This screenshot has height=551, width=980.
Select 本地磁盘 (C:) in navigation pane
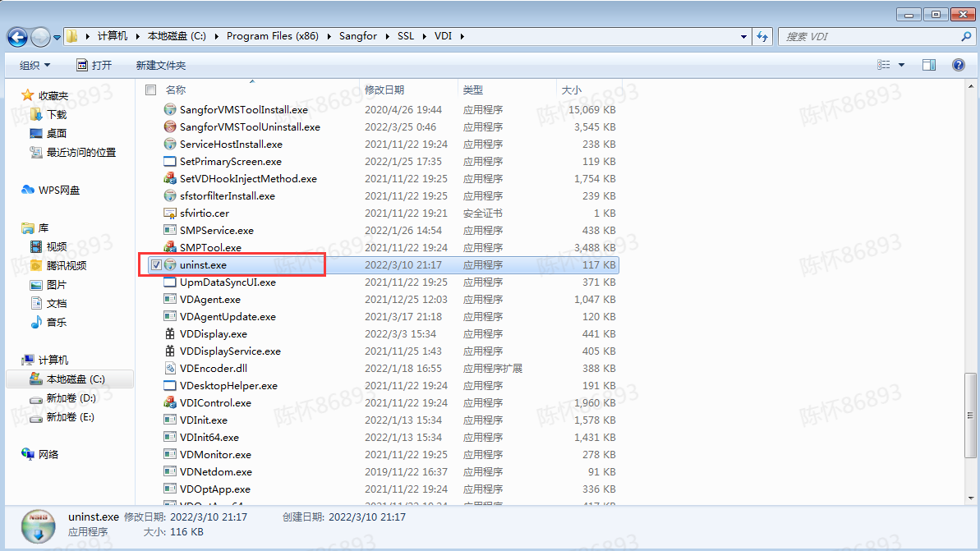(x=70, y=379)
